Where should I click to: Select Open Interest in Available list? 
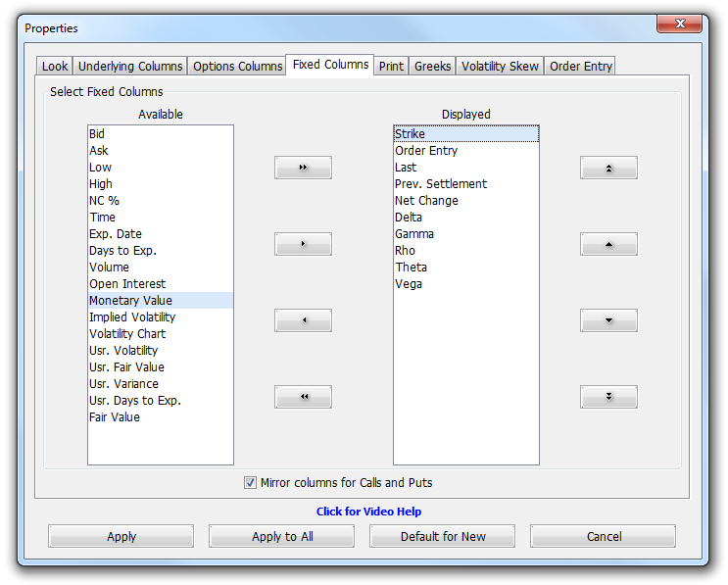pos(127,284)
